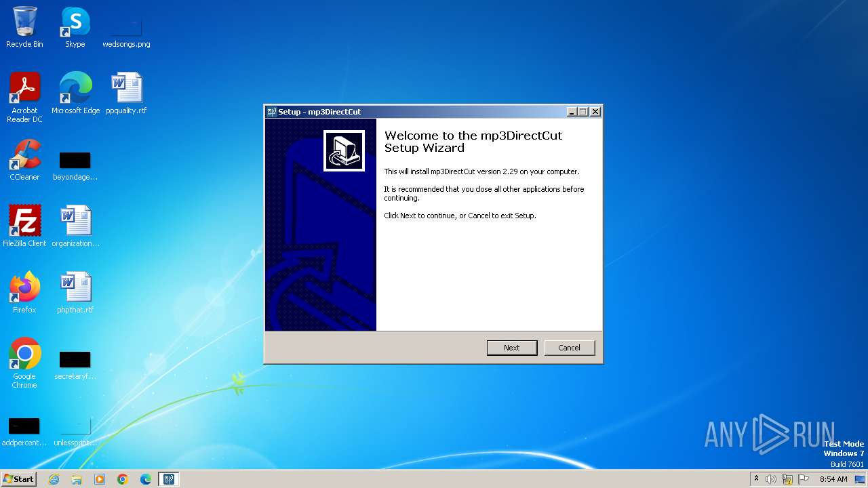Screen dimensions: 868x488
Task: Click Cancel to exit Setup
Action: pyautogui.click(x=570, y=348)
